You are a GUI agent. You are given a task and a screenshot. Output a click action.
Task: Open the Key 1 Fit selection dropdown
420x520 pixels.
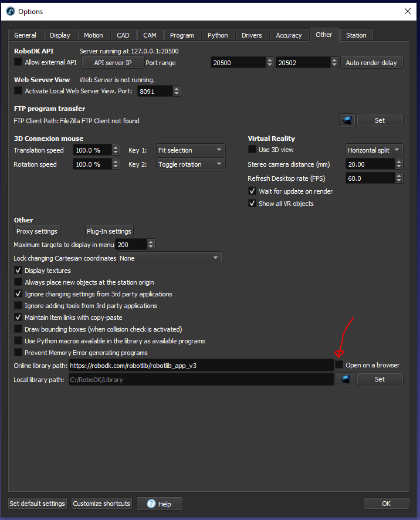(191, 150)
